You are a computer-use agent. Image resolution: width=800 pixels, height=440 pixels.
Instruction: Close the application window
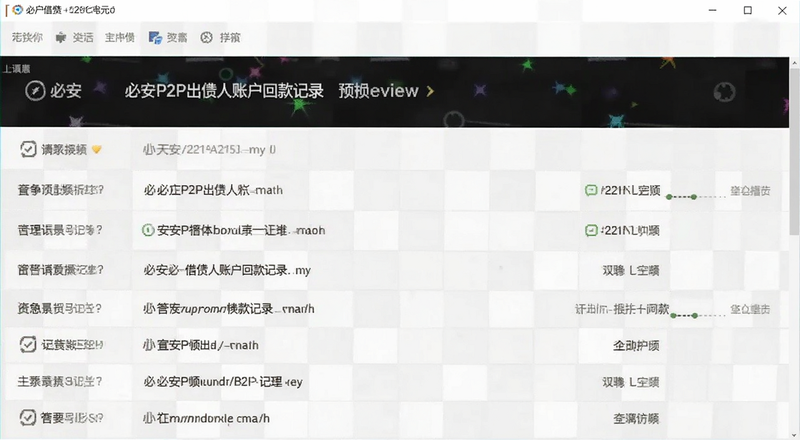pyautogui.click(x=782, y=10)
